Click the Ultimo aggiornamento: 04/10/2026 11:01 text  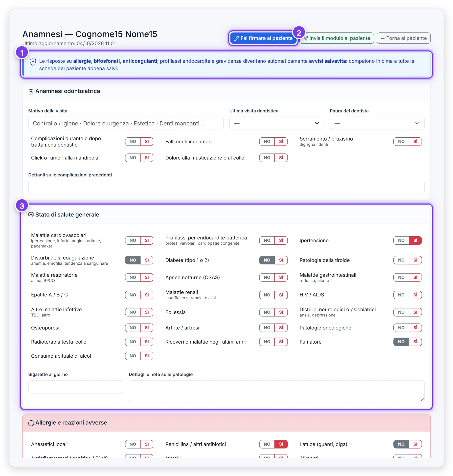click(x=69, y=43)
